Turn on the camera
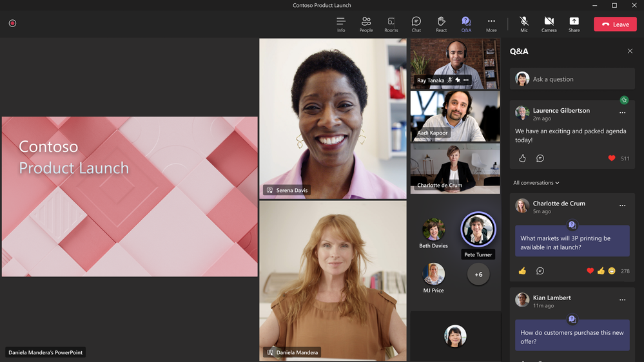The image size is (644, 362). [x=549, y=24]
